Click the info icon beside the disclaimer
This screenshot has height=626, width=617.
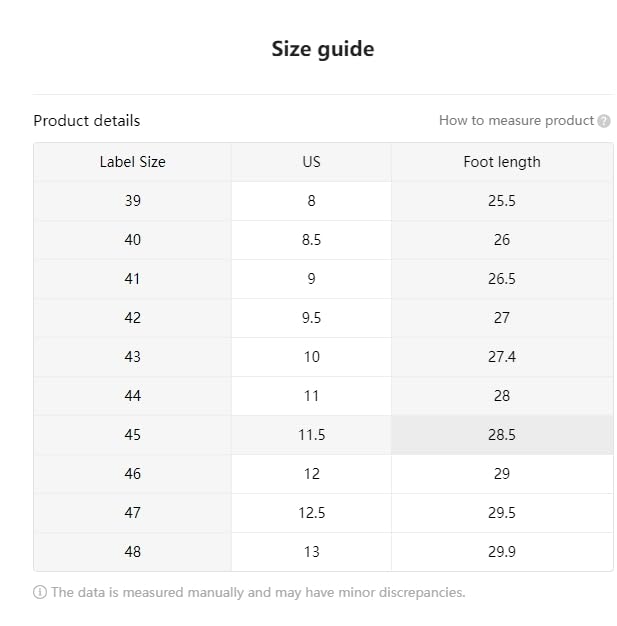click(40, 592)
